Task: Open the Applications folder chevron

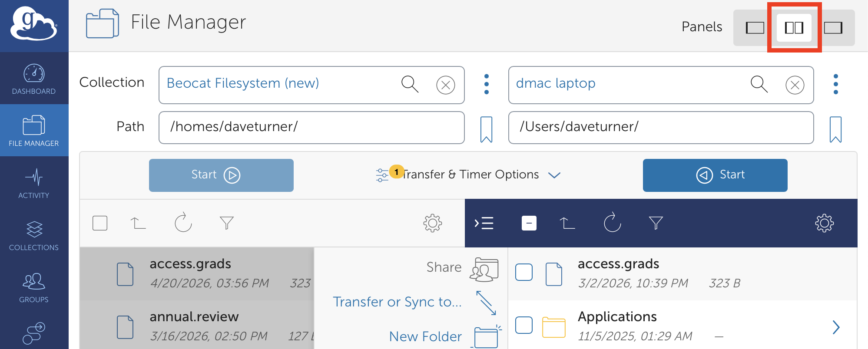Action: click(836, 327)
